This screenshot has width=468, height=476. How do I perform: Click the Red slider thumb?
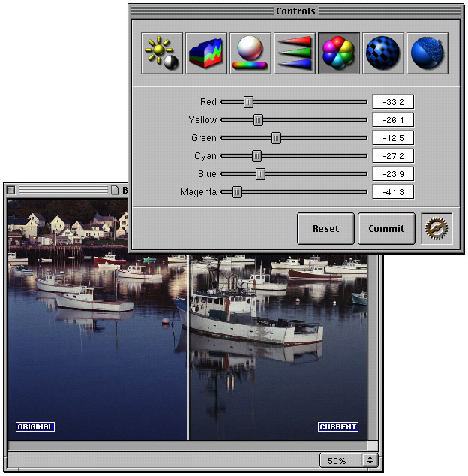point(248,102)
